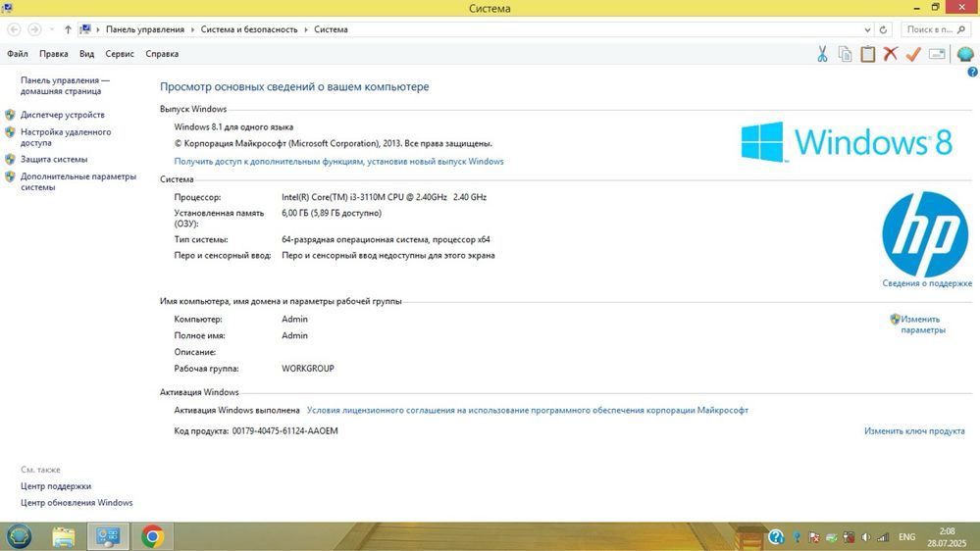Click ENG language indicator in taskbar
Screen dimensions: 980x551
pos(906,536)
